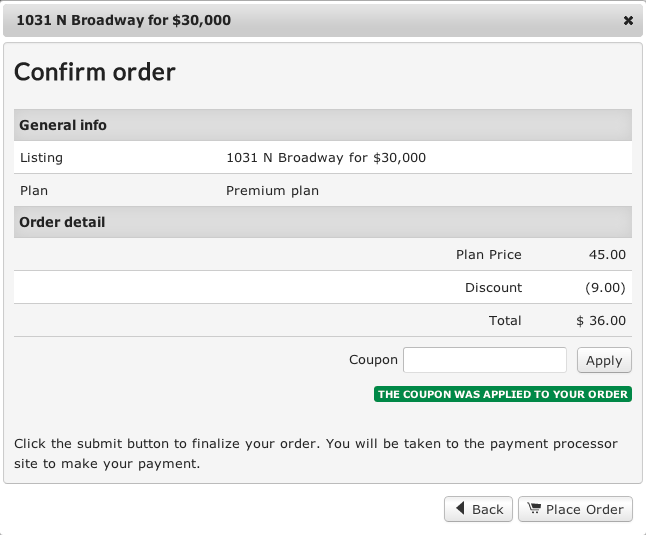Click the General info section header

pos(63,125)
